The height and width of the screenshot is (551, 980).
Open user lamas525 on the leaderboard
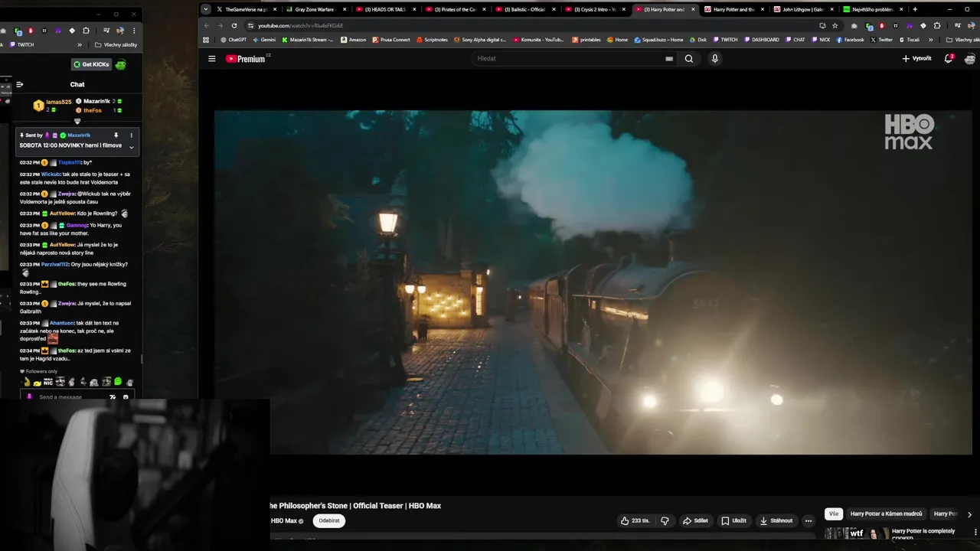58,102
